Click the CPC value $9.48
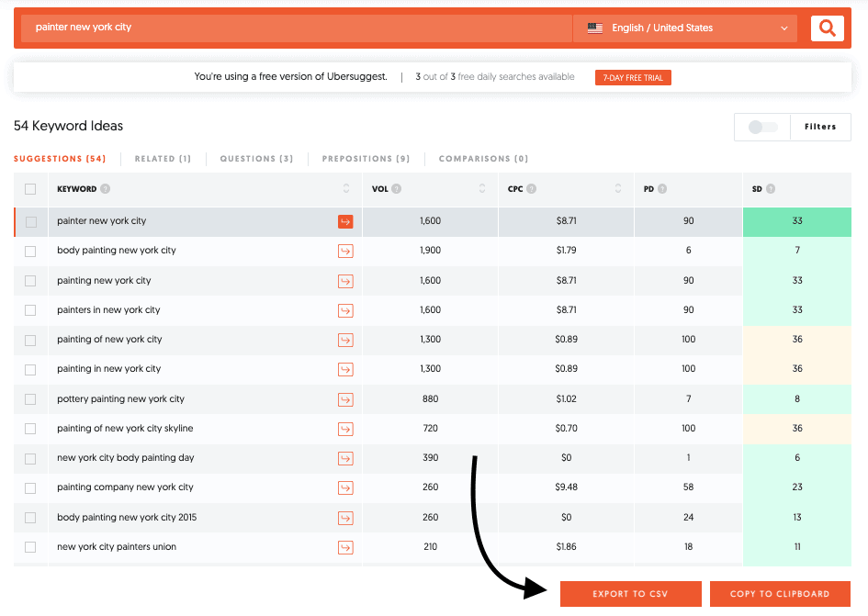The height and width of the screenshot is (616, 868). point(567,487)
